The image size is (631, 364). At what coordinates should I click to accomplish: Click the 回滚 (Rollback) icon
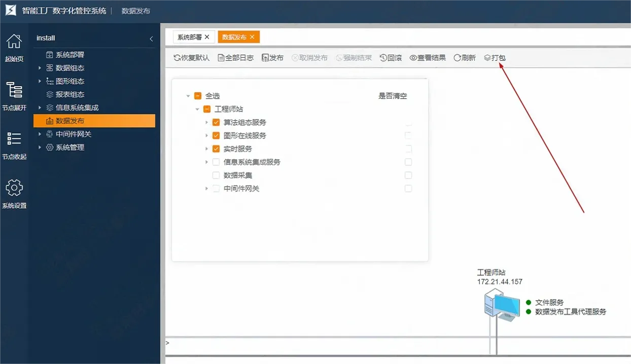391,57
